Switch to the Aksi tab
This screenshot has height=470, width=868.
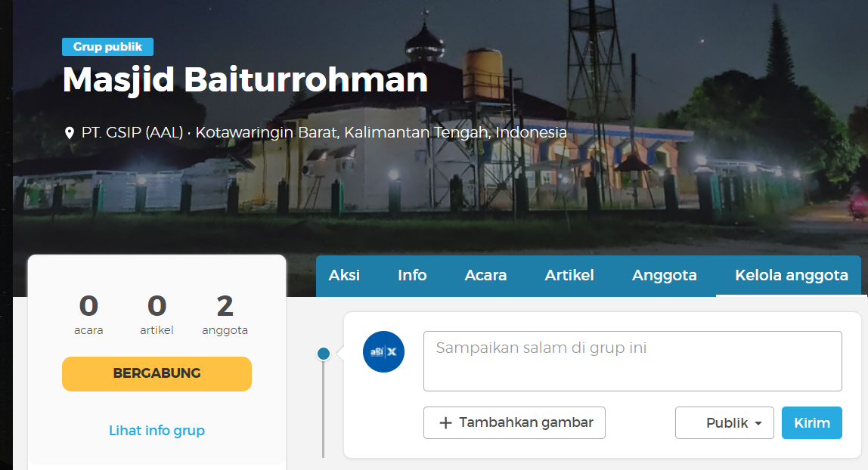(344, 275)
